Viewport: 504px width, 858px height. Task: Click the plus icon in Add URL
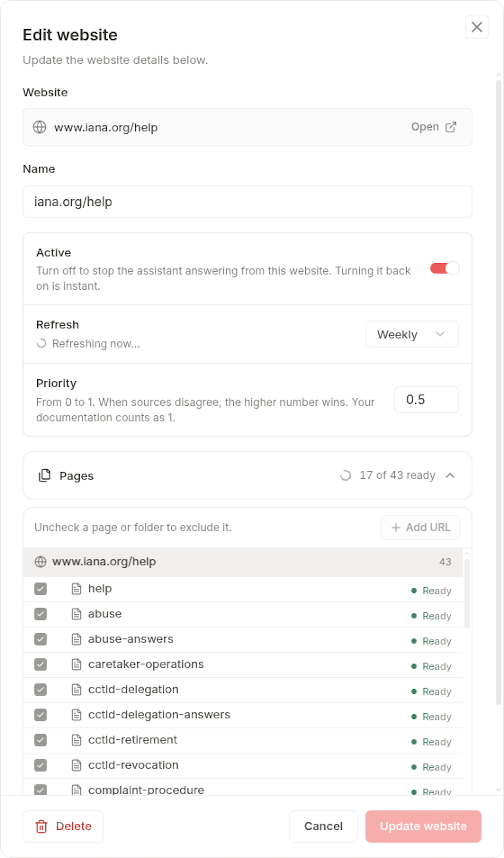(x=396, y=528)
